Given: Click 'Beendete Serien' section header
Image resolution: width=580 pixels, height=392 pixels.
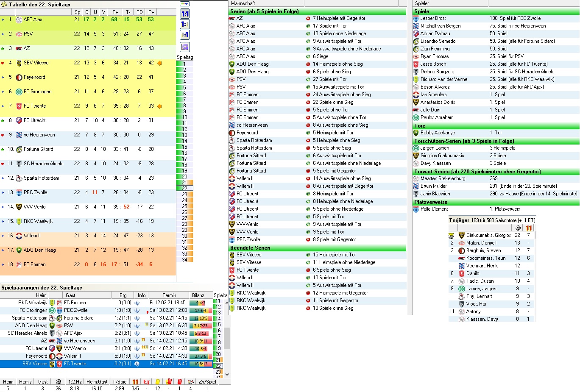Looking at the screenshot, I should [x=318, y=248].
